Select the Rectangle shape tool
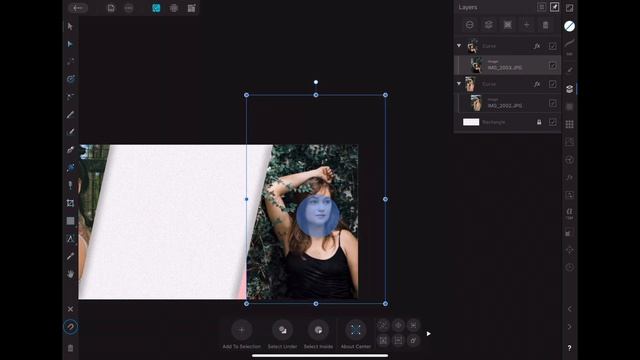 pyautogui.click(x=70, y=221)
